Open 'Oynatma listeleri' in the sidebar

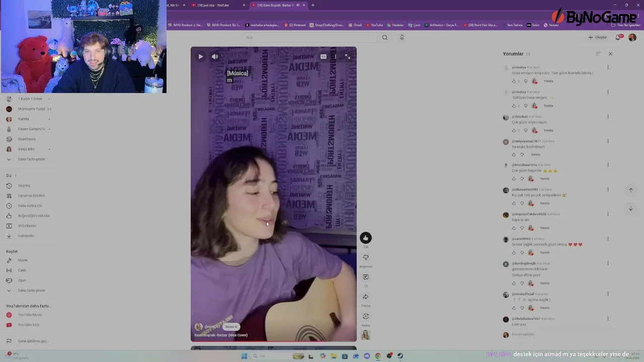tap(31, 196)
